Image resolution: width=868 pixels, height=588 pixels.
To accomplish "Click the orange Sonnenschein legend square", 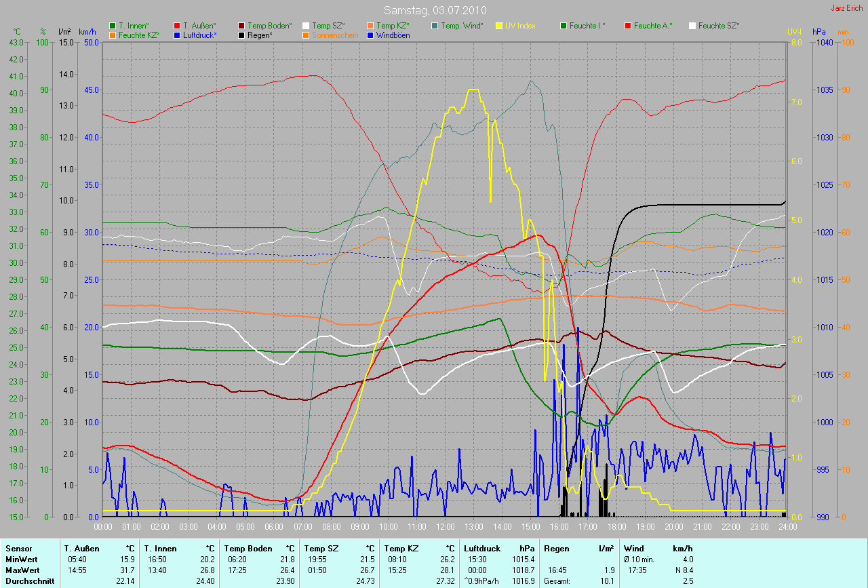I will pos(307,35).
